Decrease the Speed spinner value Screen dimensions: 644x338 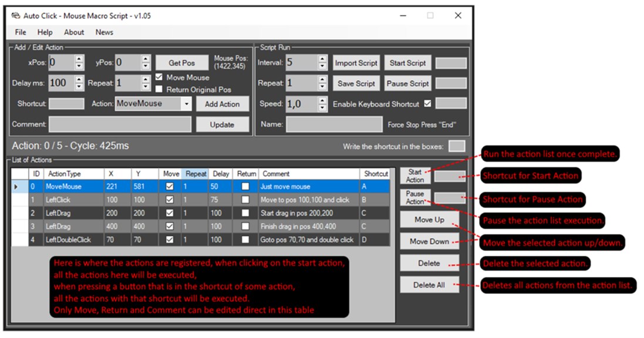tap(322, 107)
